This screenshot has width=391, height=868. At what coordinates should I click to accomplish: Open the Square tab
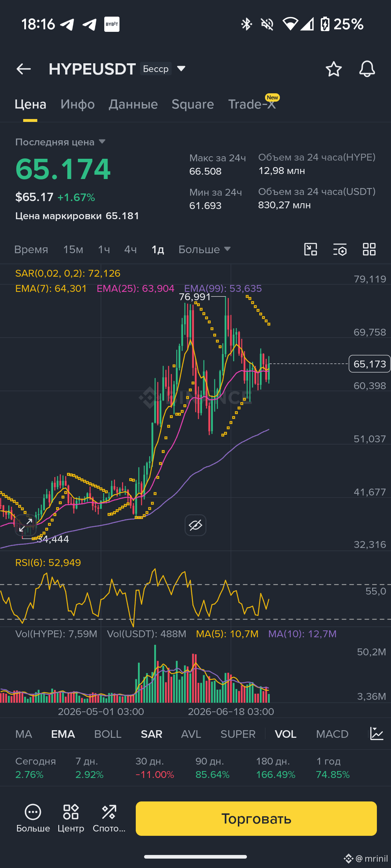tap(193, 105)
